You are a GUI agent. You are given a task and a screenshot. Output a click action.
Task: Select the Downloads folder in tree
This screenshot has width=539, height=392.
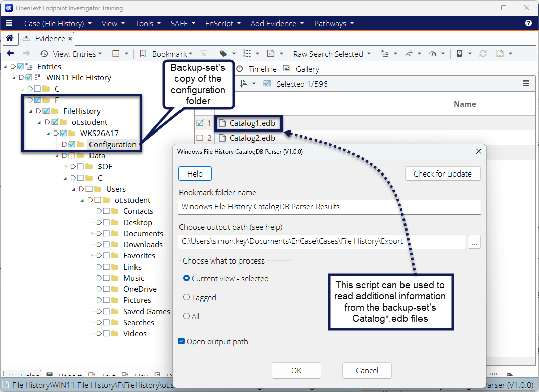click(143, 244)
